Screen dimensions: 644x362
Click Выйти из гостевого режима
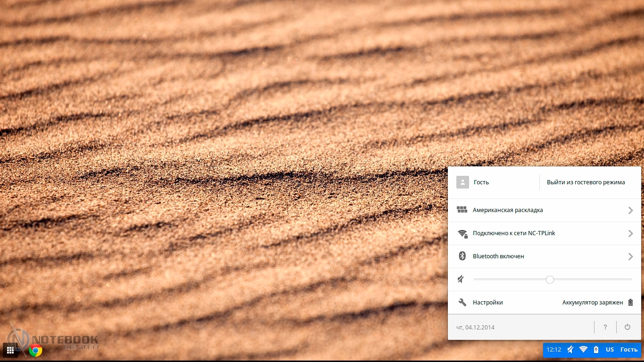tap(586, 182)
